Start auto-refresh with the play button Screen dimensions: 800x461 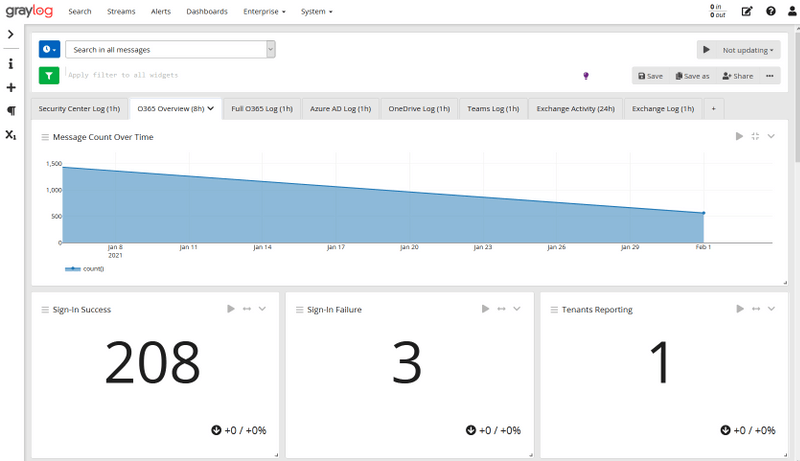click(707, 50)
